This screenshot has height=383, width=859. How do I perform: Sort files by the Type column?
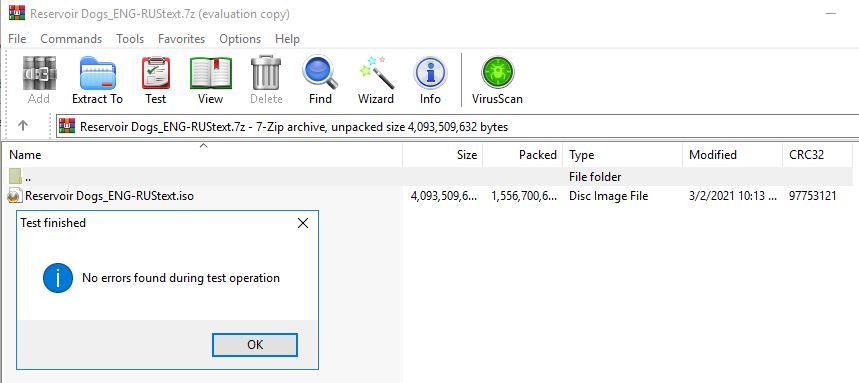tap(623, 155)
